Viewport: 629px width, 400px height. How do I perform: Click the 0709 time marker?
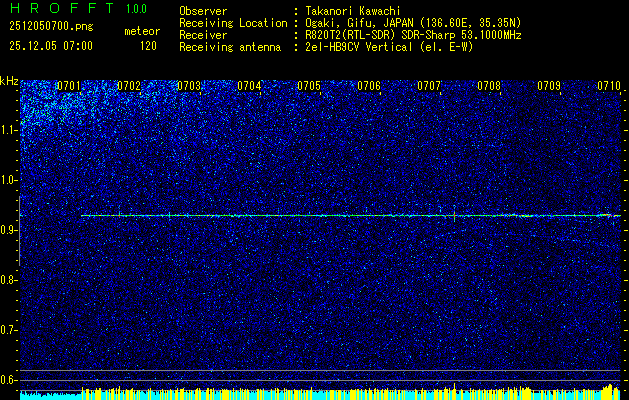tap(549, 85)
